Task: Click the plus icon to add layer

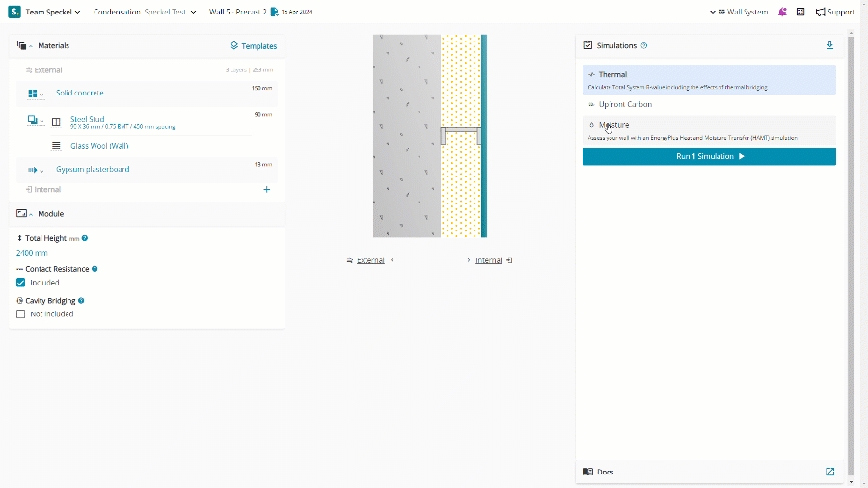Action: tap(267, 190)
